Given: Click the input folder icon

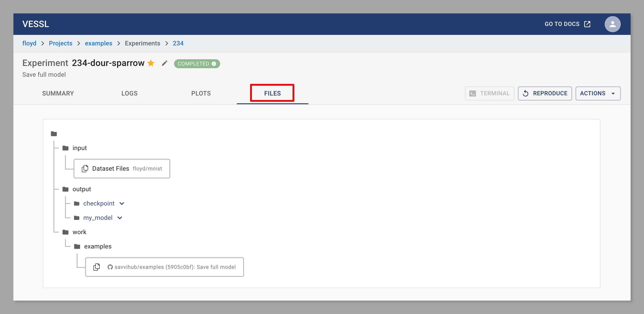Looking at the screenshot, I should tap(65, 148).
